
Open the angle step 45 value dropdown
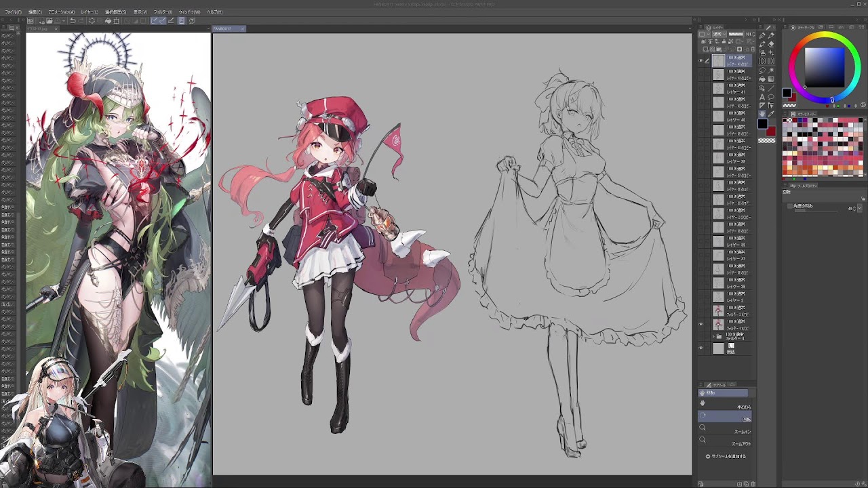pos(860,208)
